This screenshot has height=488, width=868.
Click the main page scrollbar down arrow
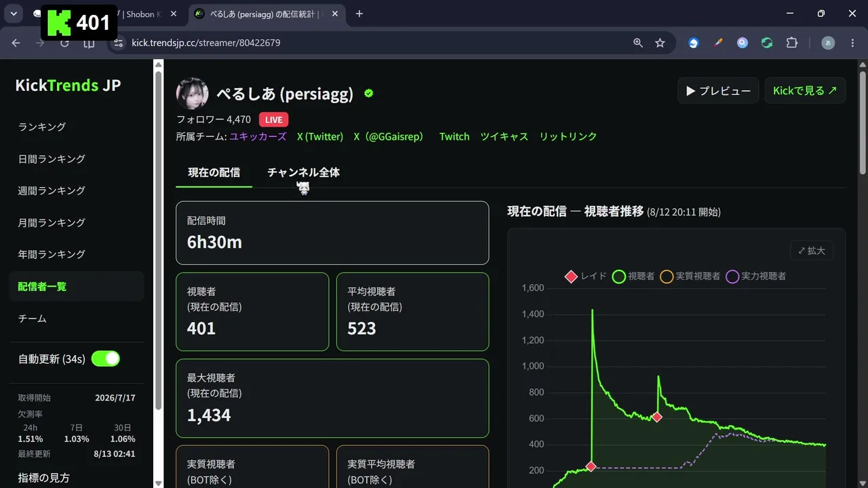[863, 483]
